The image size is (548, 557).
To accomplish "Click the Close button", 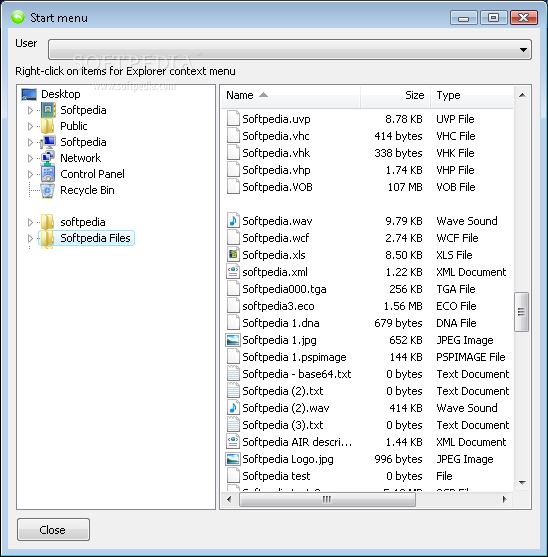I will coord(53,529).
